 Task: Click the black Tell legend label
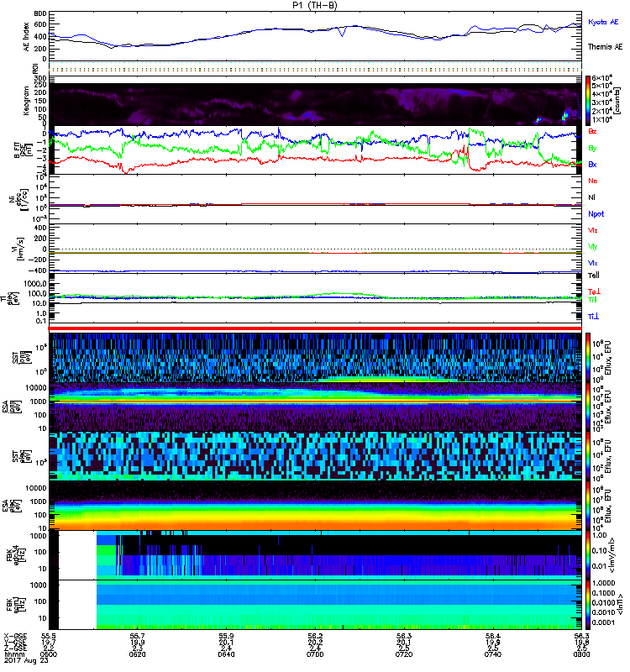point(593,276)
